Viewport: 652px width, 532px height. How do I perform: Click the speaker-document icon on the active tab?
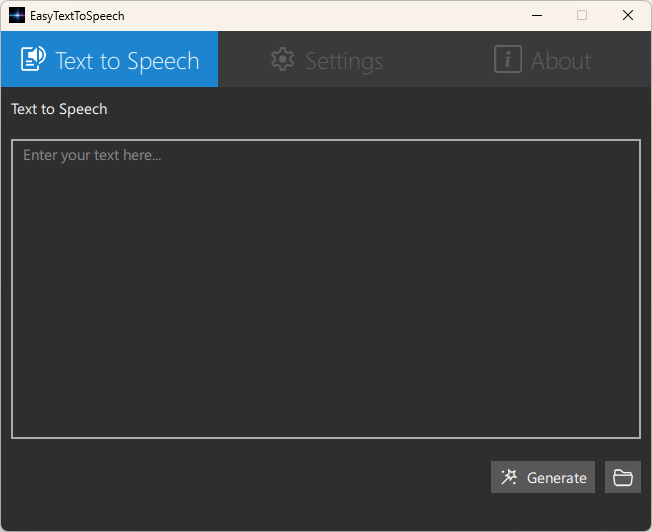(33, 59)
